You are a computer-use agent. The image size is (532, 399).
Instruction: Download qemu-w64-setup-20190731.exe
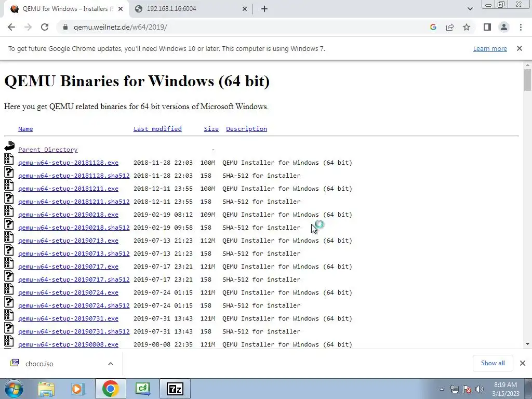(x=68, y=318)
